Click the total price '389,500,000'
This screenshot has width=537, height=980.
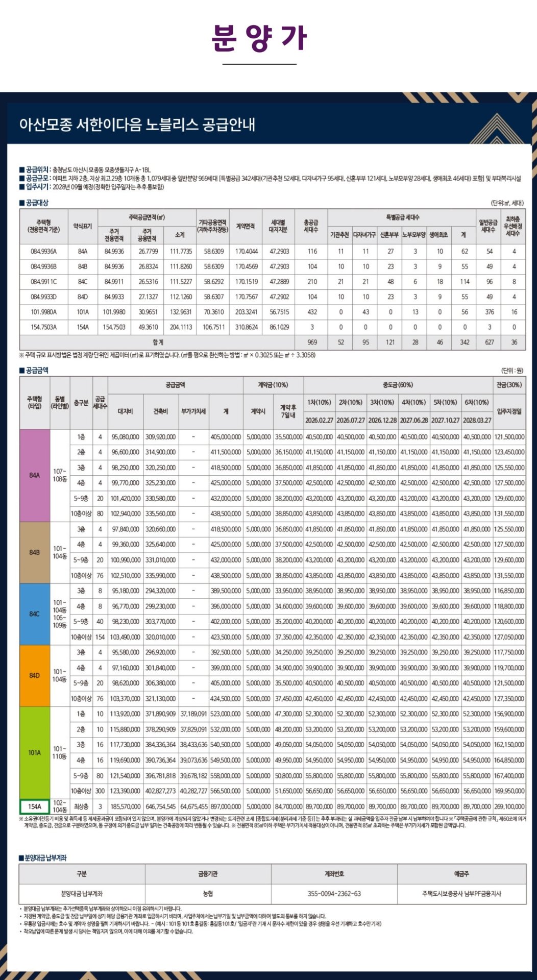tap(226, 591)
